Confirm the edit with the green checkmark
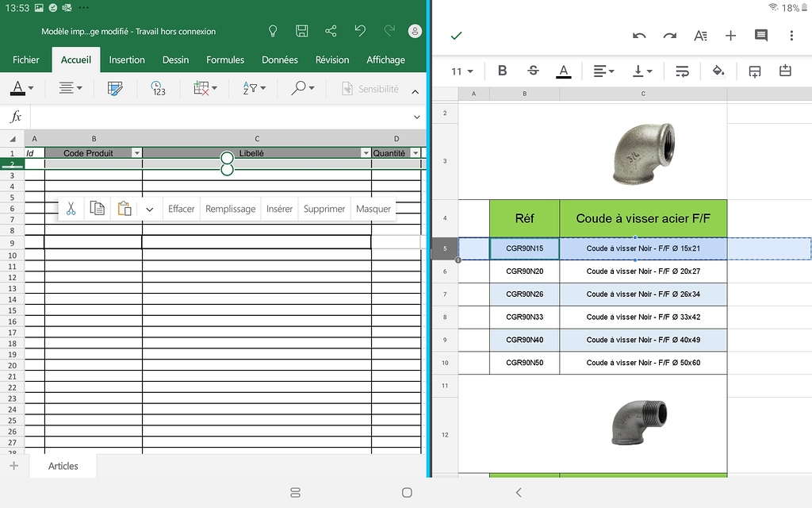 tap(457, 36)
